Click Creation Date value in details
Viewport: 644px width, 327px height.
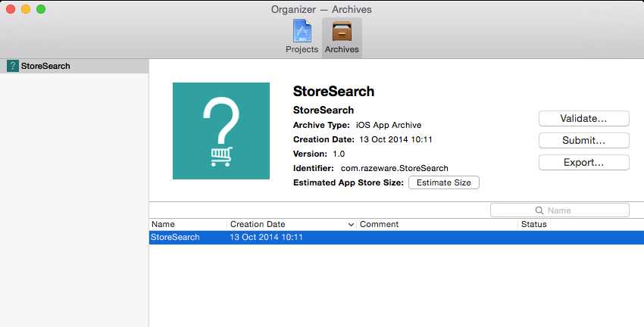click(x=395, y=139)
